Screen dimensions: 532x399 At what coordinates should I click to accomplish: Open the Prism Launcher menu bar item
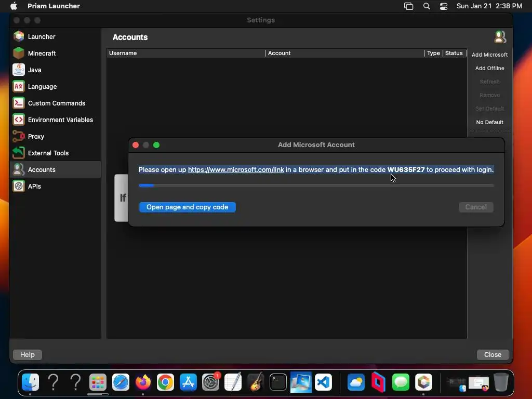[54, 6]
